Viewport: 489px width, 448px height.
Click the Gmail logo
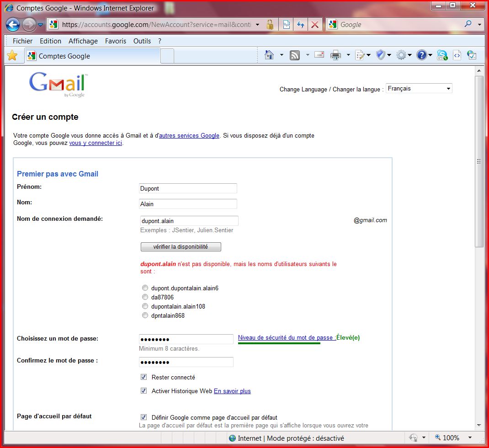pos(58,84)
